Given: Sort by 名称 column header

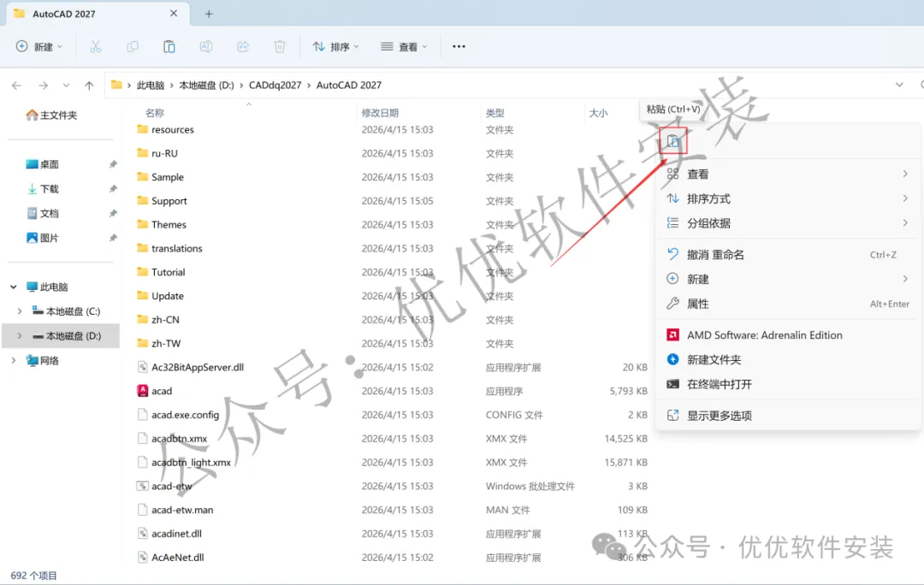Looking at the screenshot, I should pyautogui.click(x=155, y=113).
